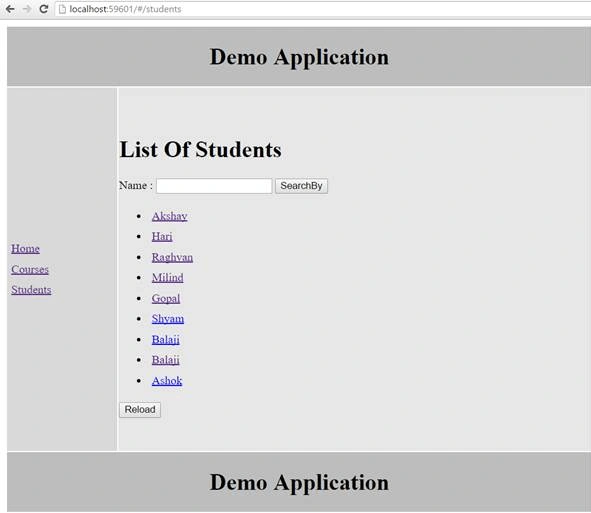Open the Students link in the sidebar
Screen dimensions: 591x513
pos(31,290)
